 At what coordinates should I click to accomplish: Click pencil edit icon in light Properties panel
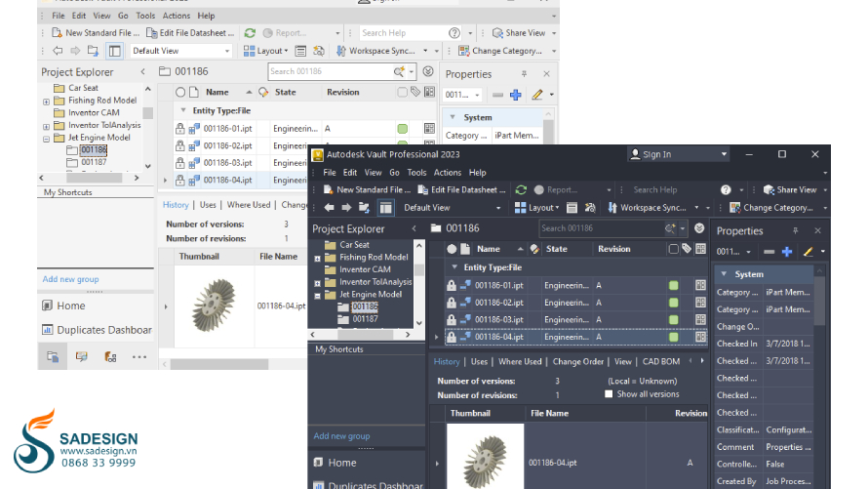point(537,95)
